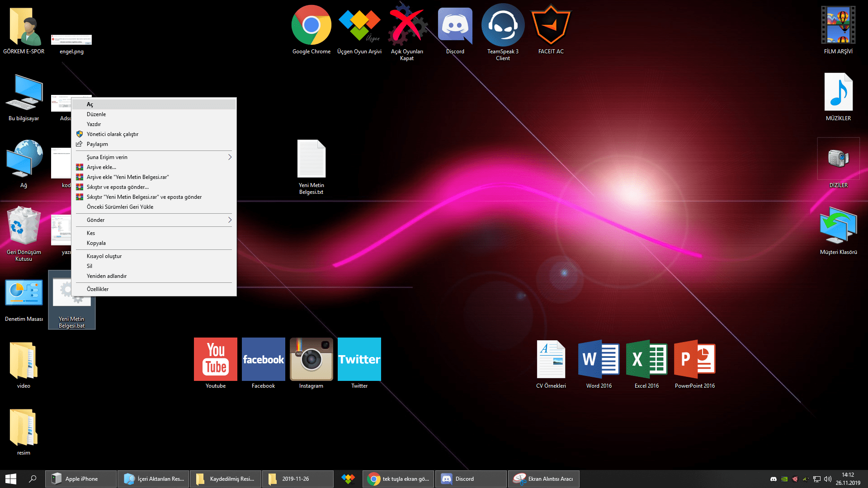868x488 pixels.
Task: Choose Düzenle in the context menu
Action: (x=154, y=114)
